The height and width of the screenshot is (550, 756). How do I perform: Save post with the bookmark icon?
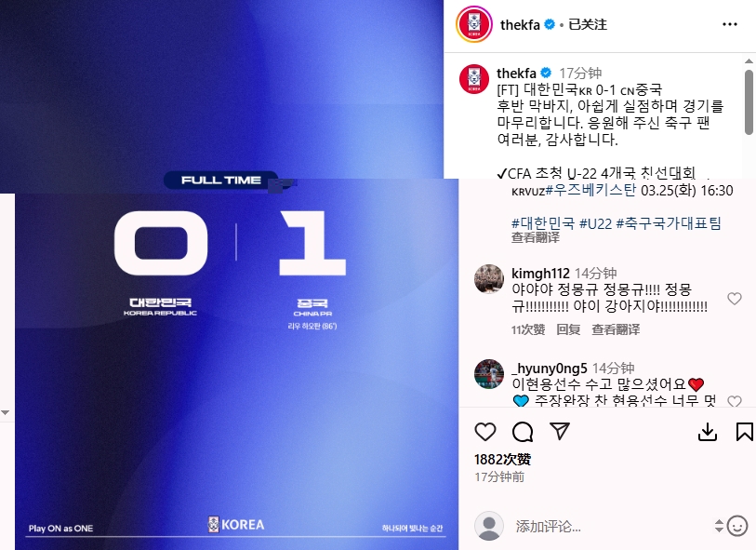coord(745,432)
